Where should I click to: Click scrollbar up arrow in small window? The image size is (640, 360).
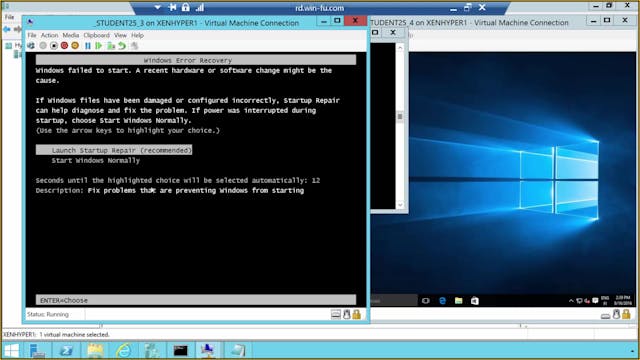pos(400,48)
